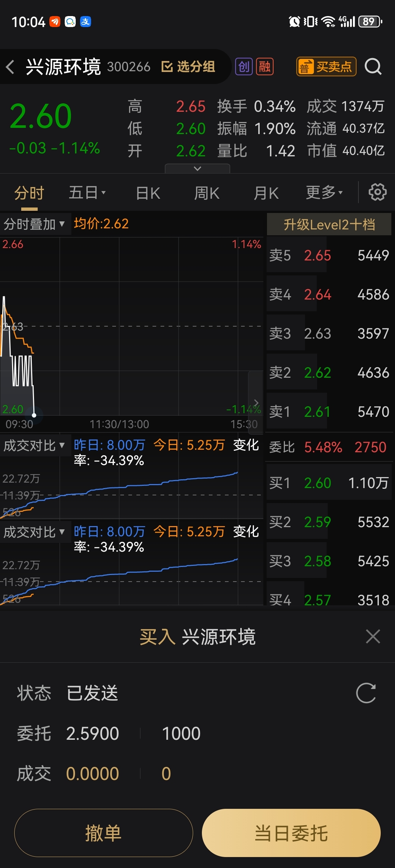Tap the stock name 兴源环境
This screenshot has width=395, height=868.
coord(63,66)
